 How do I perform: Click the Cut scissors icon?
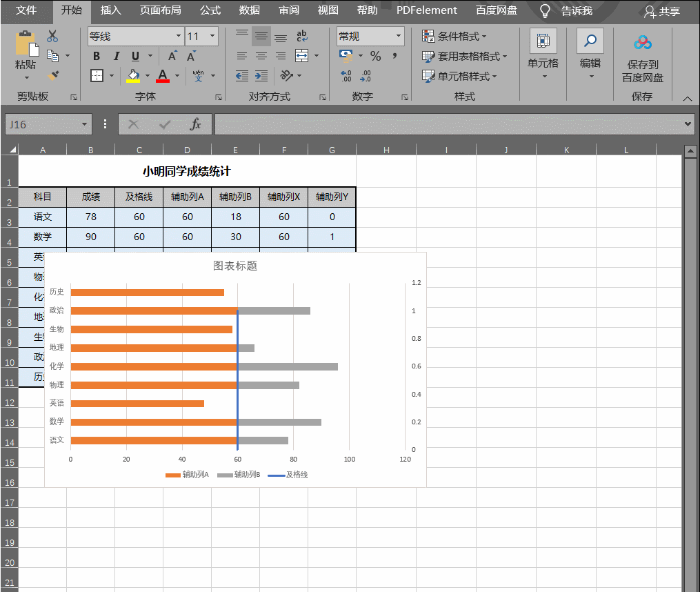52,36
